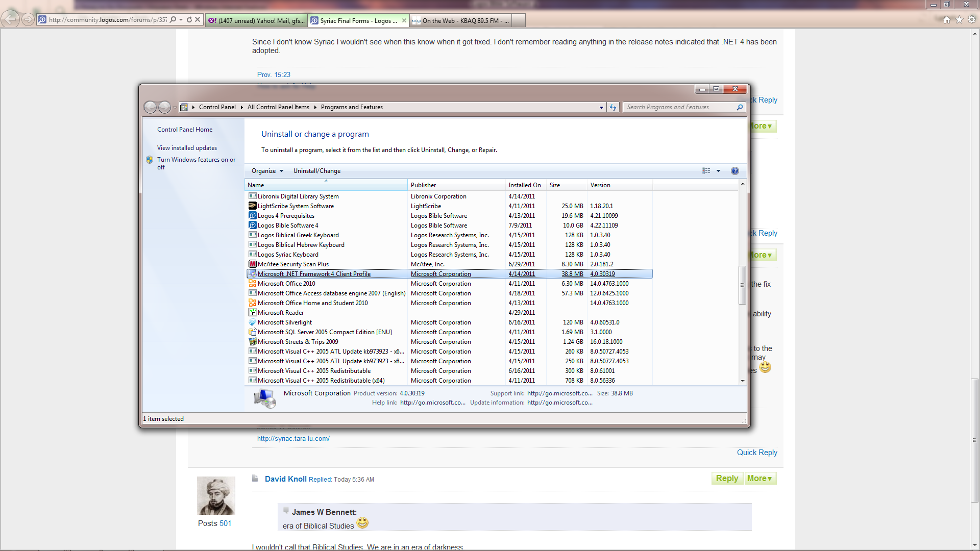The image size is (980, 551).
Task: Click the browser page scrollbar thumb
Action: click(975, 440)
